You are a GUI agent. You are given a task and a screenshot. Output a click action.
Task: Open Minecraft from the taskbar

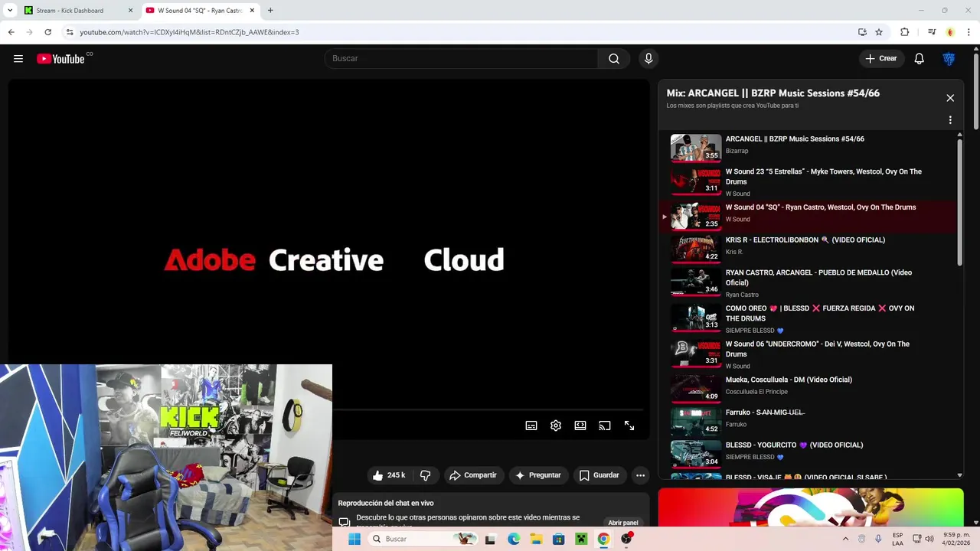click(580, 539)
